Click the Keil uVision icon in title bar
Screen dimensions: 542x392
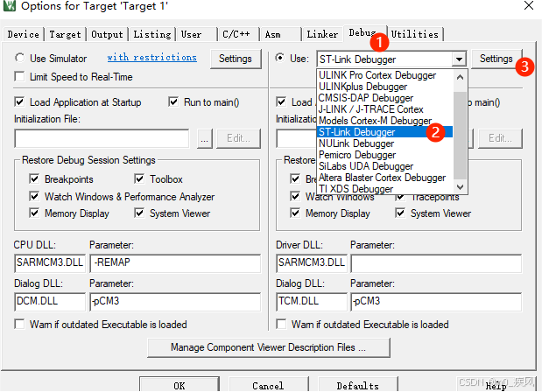click(10, 5)
